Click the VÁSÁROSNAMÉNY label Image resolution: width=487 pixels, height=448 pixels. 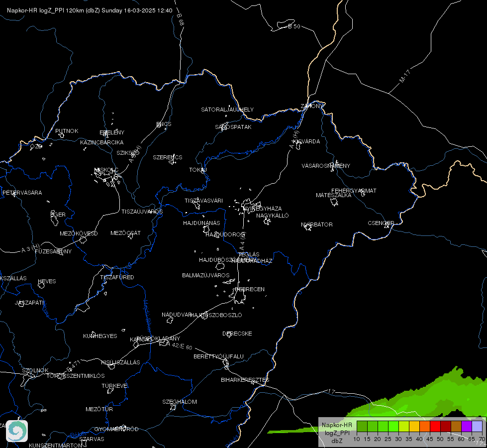tap(326, 166)
